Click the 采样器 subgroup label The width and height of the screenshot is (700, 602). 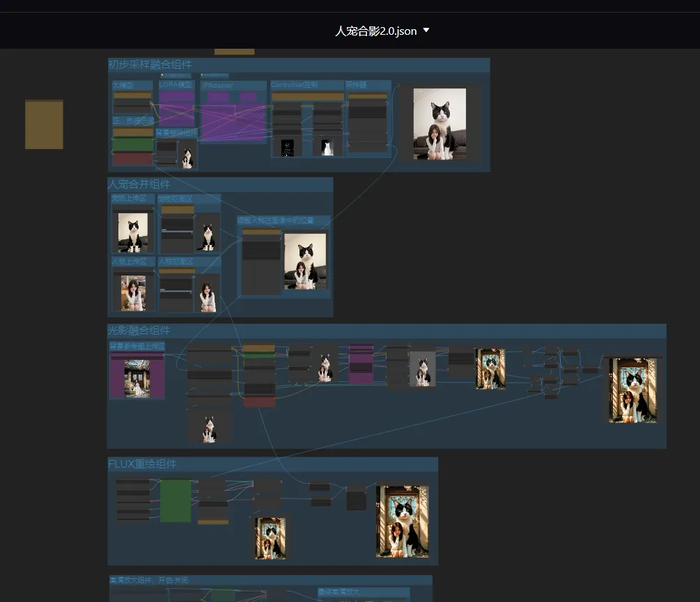pos(356,85)
